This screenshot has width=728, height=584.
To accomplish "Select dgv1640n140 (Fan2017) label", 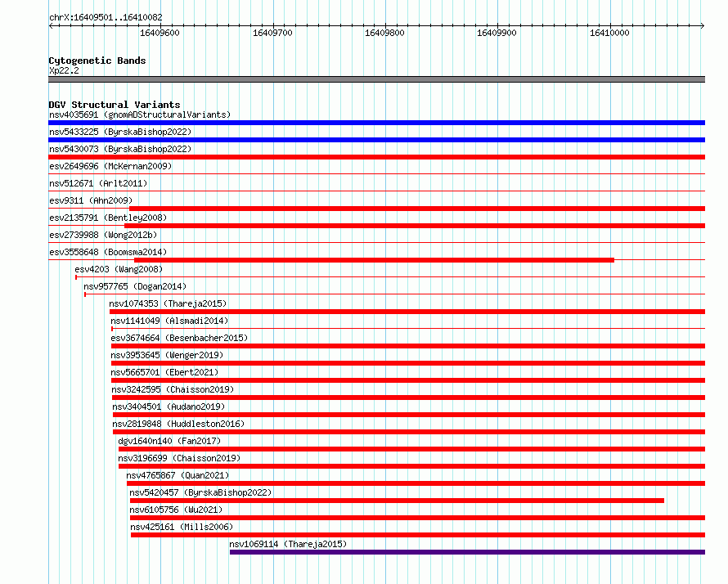I will pyautogui.click(x=169, y=441).
